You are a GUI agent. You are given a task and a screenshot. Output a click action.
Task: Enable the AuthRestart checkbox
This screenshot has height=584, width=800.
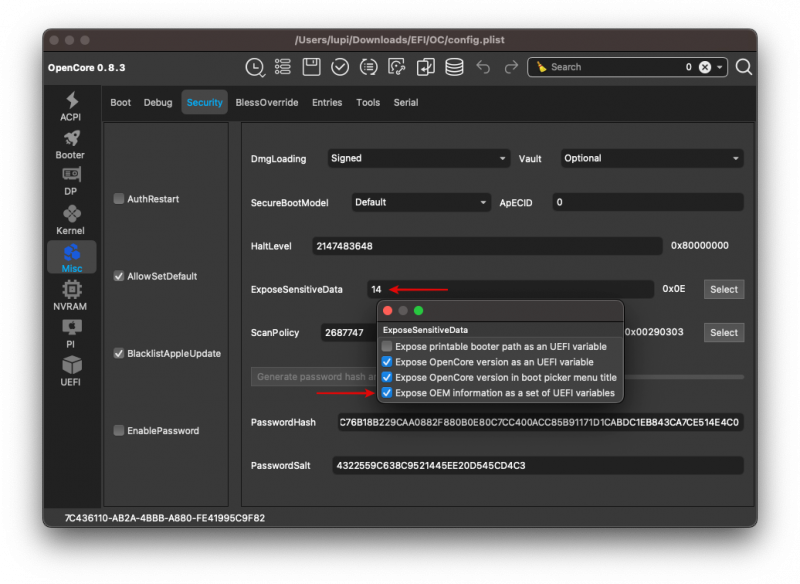[119, 199]
